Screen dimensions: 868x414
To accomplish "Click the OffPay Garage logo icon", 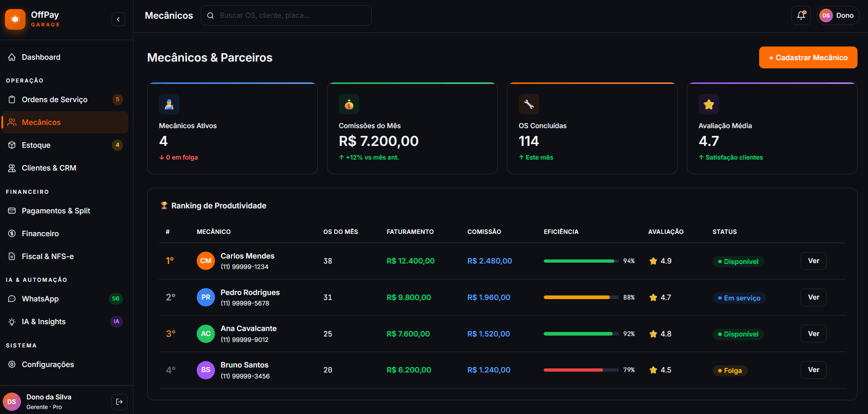I will [15, 19].
